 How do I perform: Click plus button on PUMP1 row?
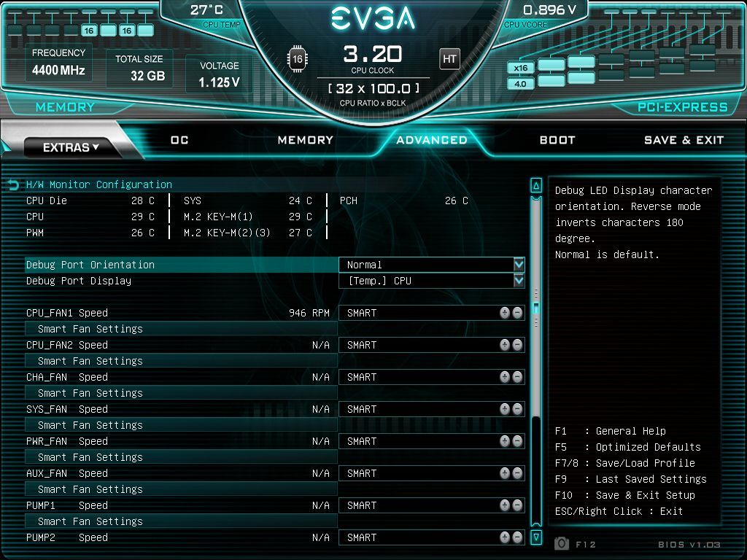pos(505,505)
